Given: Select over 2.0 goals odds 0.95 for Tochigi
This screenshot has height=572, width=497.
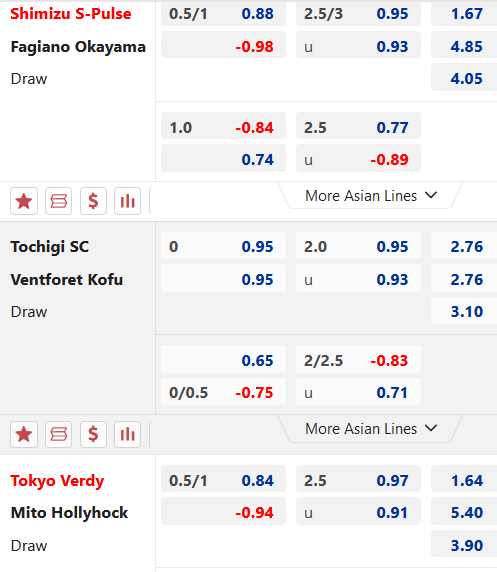Looking at the screenshot, I should (358, 247).
